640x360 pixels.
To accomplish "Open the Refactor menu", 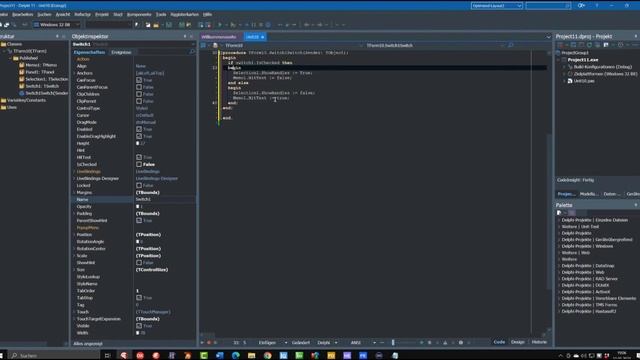I will [82, 14].
